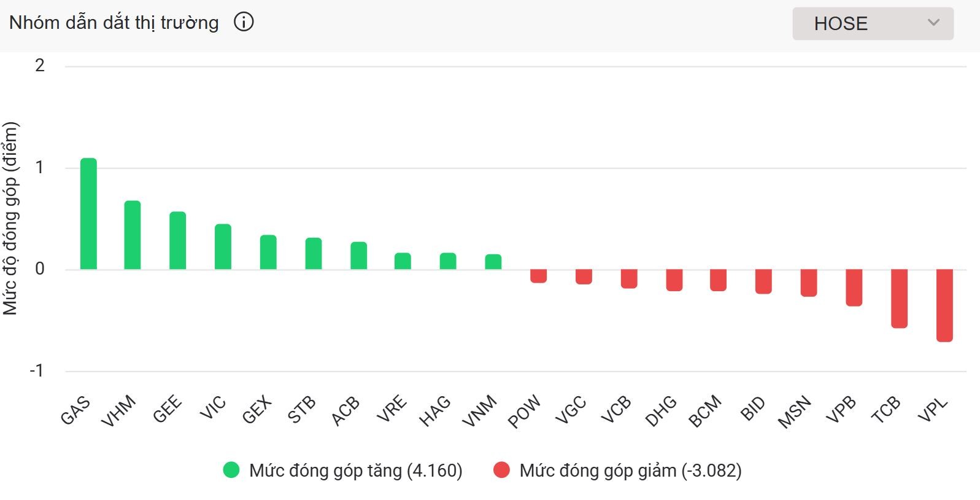This screenshot has width=980, height=500.
Task: Click the info icon beside the chart title
Action: 244,23
